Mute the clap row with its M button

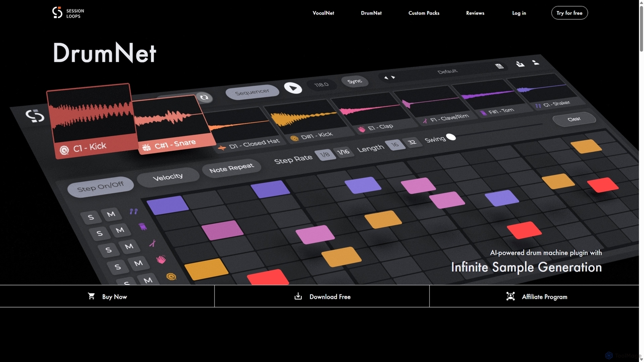click(x=138, y=263)
